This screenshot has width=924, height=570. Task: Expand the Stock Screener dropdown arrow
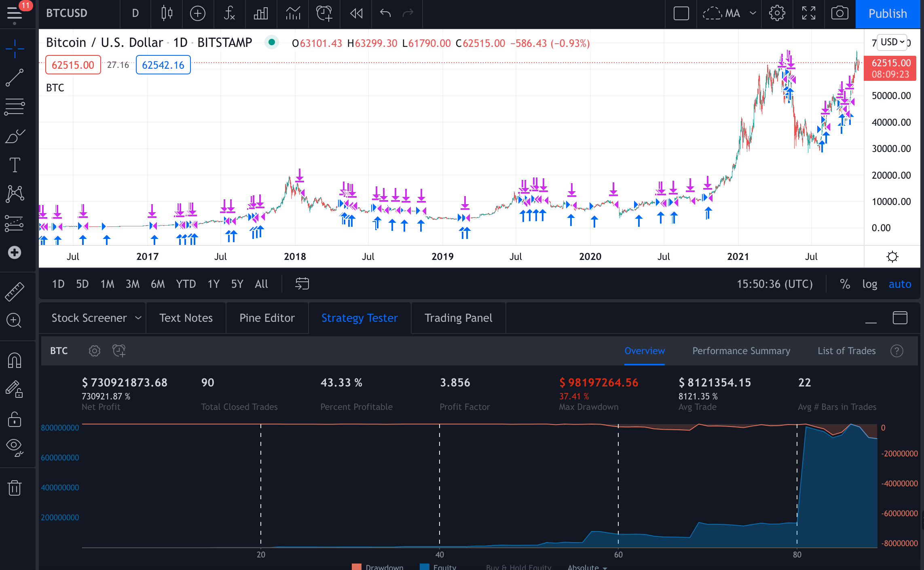coord(138,318)
